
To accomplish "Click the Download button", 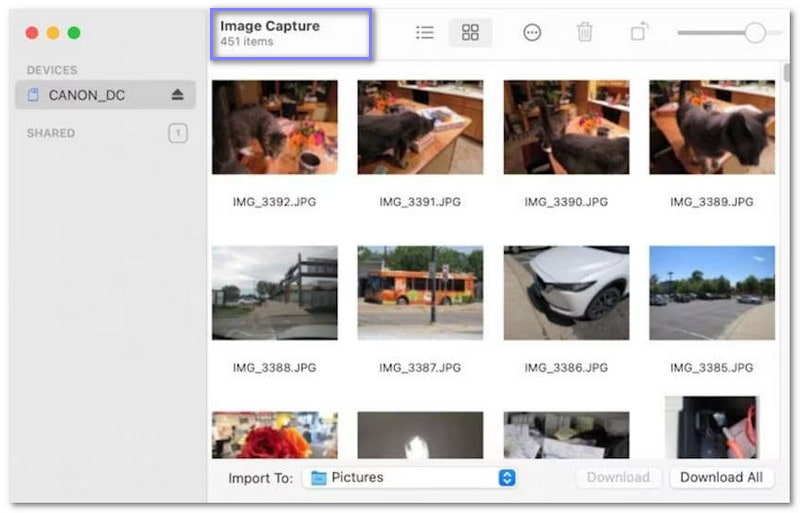I will coord(618,477).
